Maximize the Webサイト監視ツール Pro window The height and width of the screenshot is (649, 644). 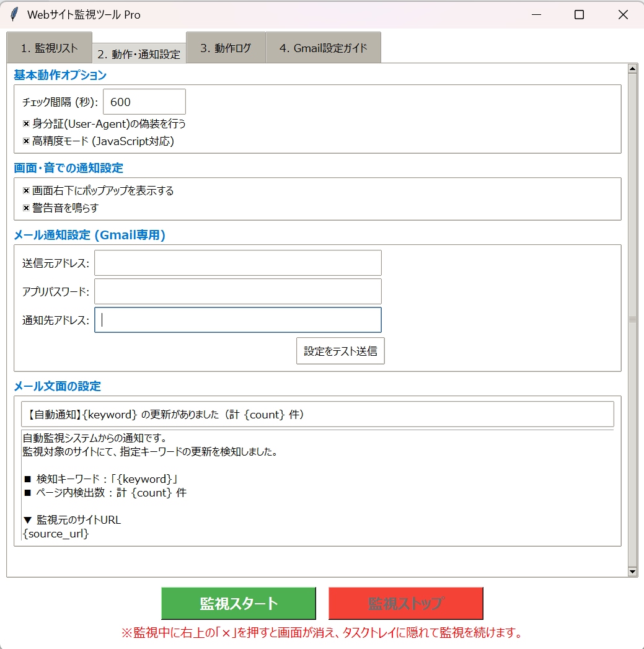point(580,14)
